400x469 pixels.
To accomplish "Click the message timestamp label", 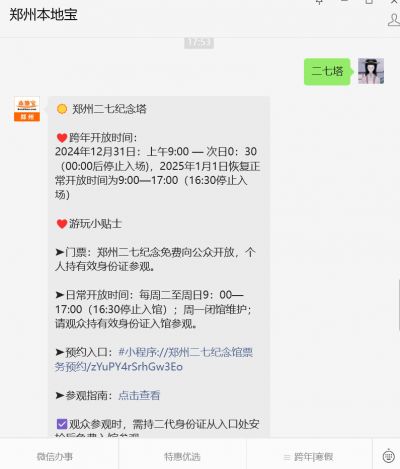I will tap(199, 43).
